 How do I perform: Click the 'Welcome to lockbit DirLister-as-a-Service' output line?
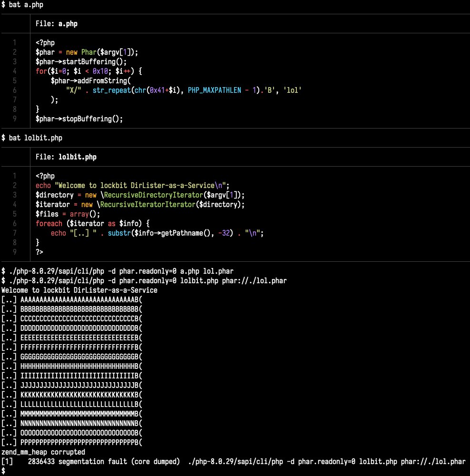click(x=79, y=290)
